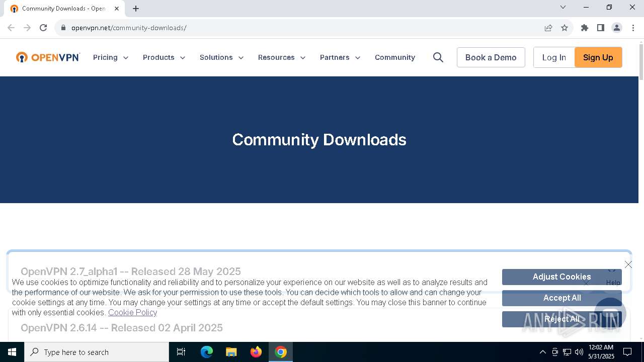Bookmark this page with star icon
The height and width of the screenshot is (362, 644).
[x=565, y=28]
